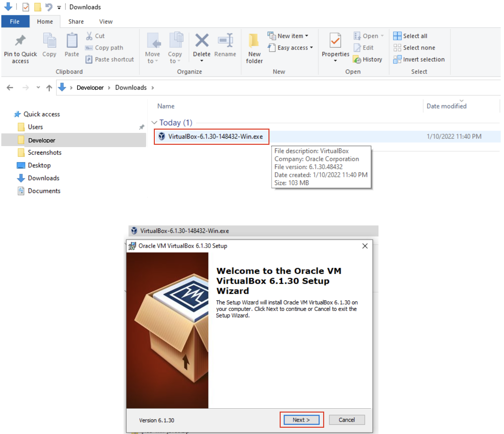Viewport: 504px width, 434px height.
Task: Click the New folder icon
Action: 254,41
